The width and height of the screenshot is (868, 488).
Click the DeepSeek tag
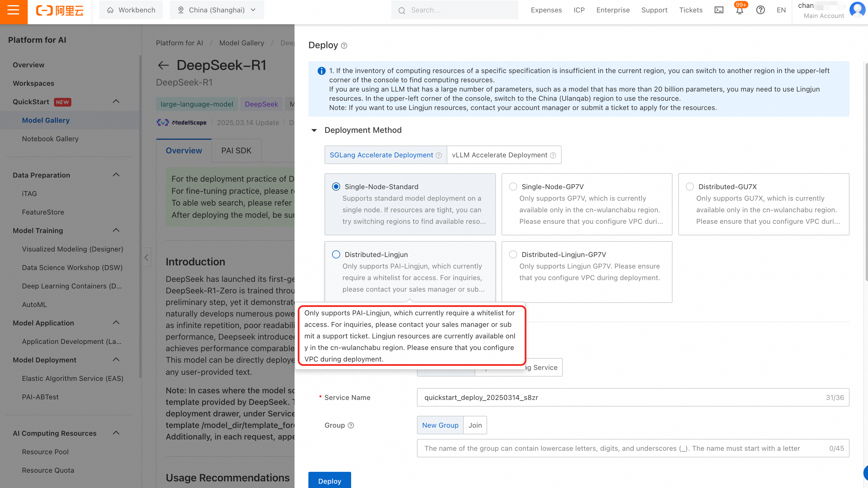click(261, 104)
